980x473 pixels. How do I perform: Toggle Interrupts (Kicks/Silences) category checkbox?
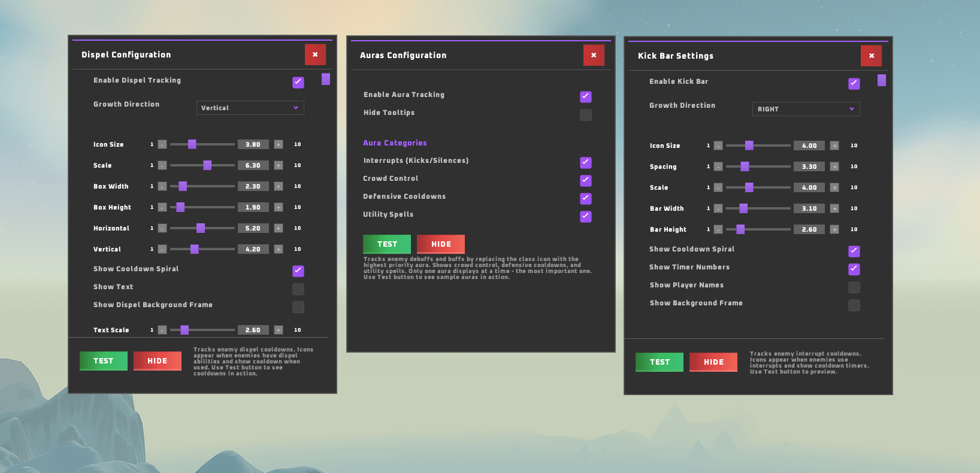tap(586, 163)
